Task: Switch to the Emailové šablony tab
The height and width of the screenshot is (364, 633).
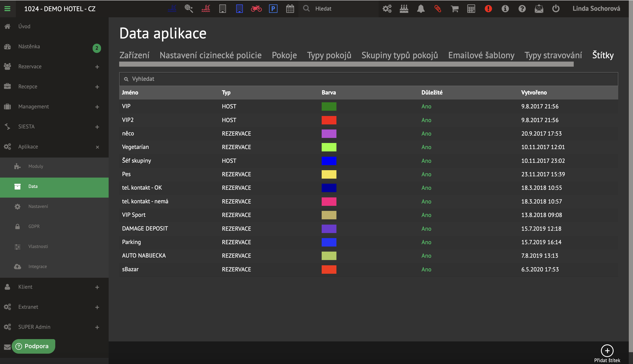Action: pyautogui.click(x=481, y=55)
